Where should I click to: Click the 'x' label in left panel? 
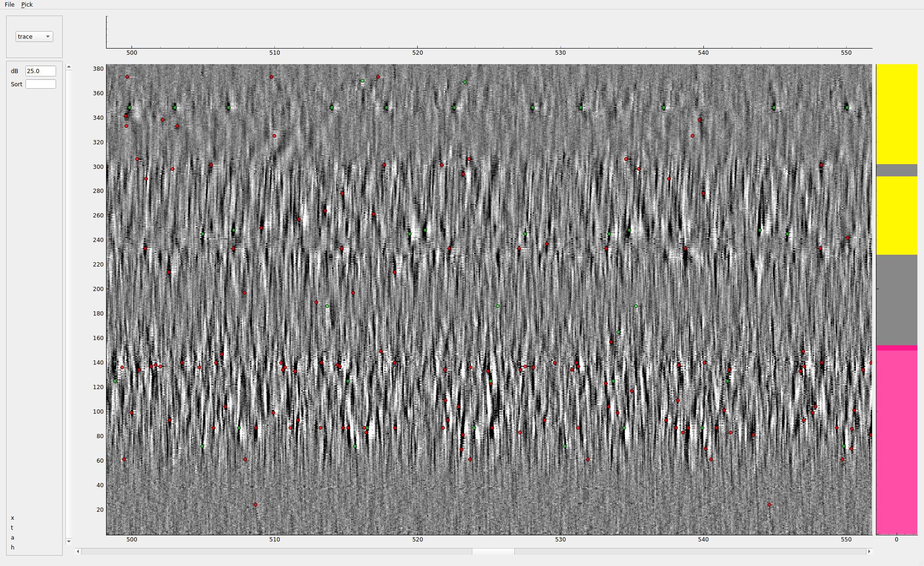(x=12, y=518)
